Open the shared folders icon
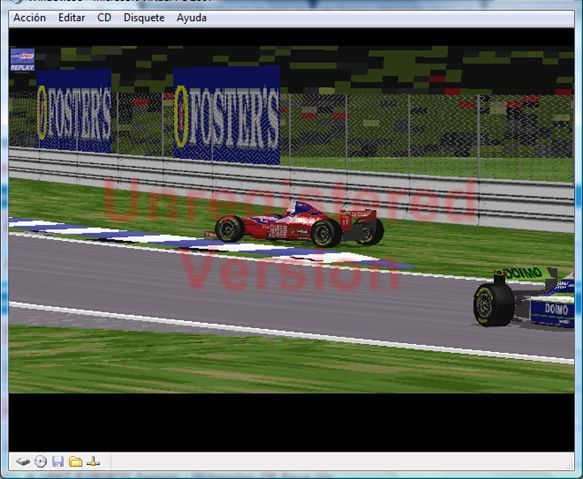Viewport: 583px width, 479px height. pos(75,462)
